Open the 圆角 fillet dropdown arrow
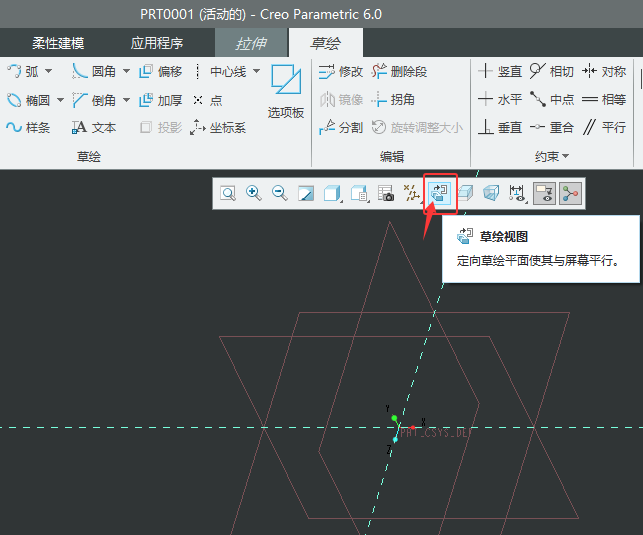The image size is (643, 535). [126, 71]
